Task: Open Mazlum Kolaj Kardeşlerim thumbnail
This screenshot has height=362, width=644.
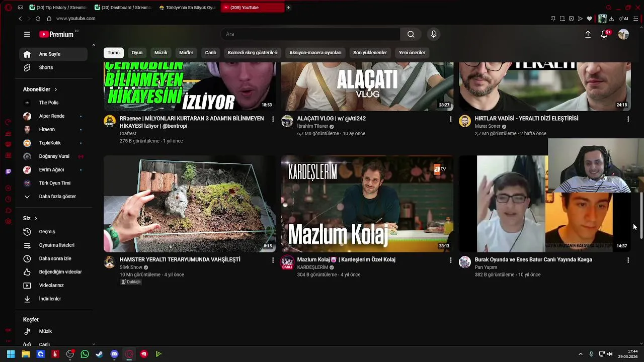Action: [367, 204]
